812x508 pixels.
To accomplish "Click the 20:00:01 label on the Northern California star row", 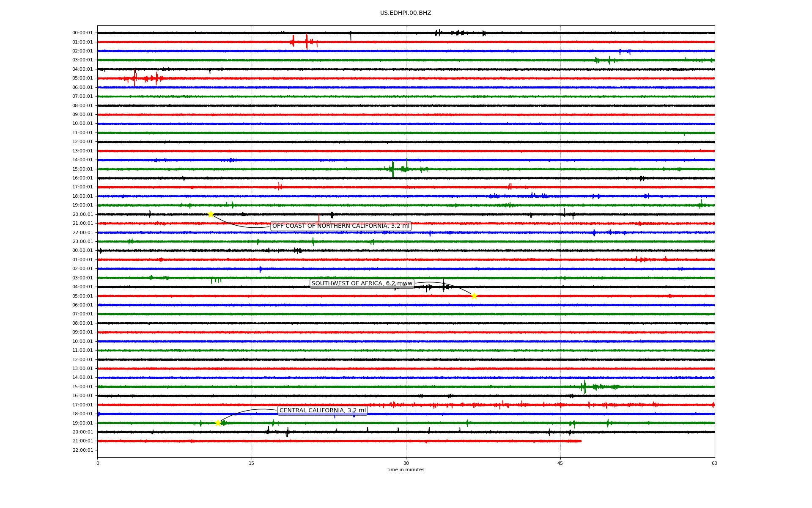I will pos(82,215).
